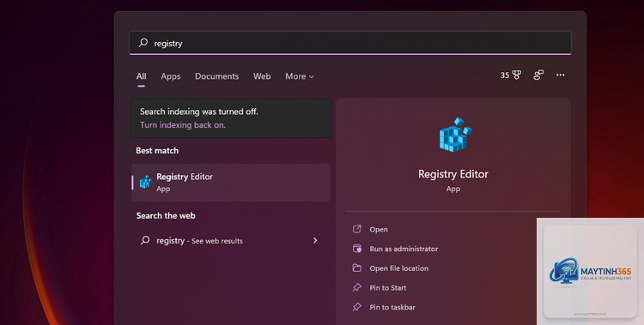
Task: Switch to the Apps tab
Action: pos(171,76)
